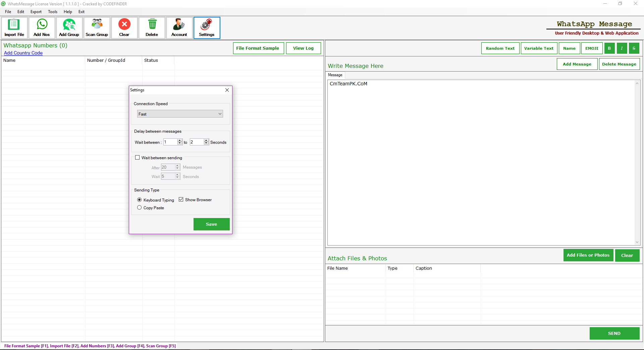Clear the attached files list

point(627,255)
